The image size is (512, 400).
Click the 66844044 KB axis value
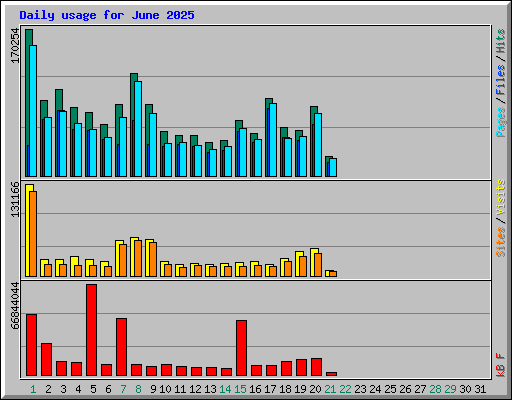15,306
